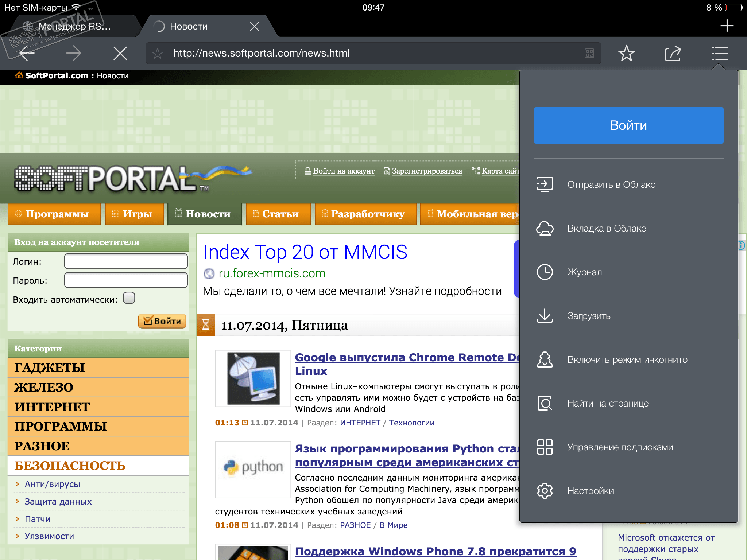The height and width of the screenshot is (560, 747).
Task: Click the back arrow navigation button
Action: (27, 54)
